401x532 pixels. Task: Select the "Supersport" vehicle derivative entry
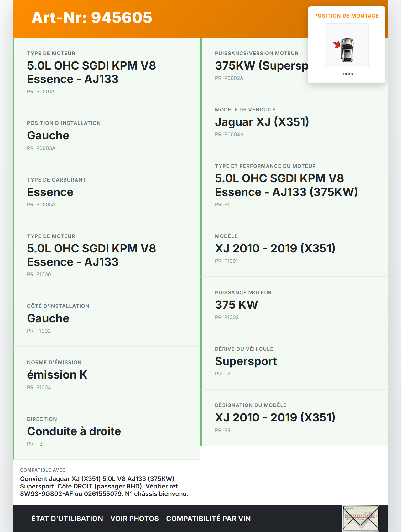246,361
